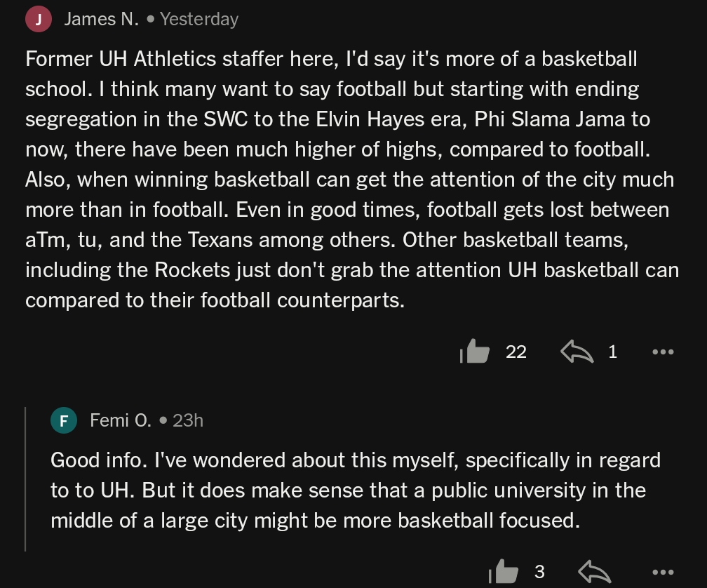This screenshot has width=707, height=588.
Task: Like James N.'s comment with thumbs-up
Action: click(x=476, y=352)
